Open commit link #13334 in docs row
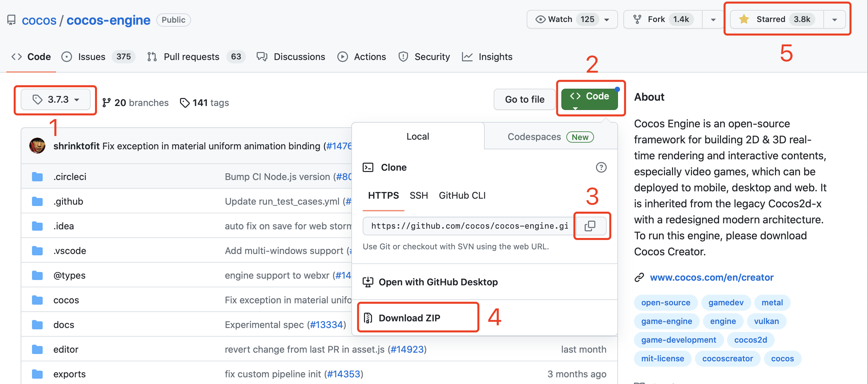Screen dimensions: 868x384 point(327,324)
